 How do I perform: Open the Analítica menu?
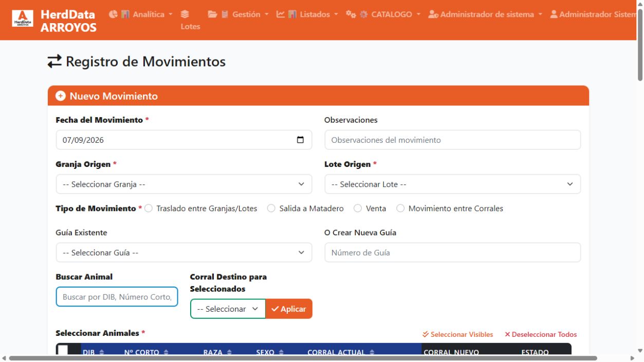(141, 14)
